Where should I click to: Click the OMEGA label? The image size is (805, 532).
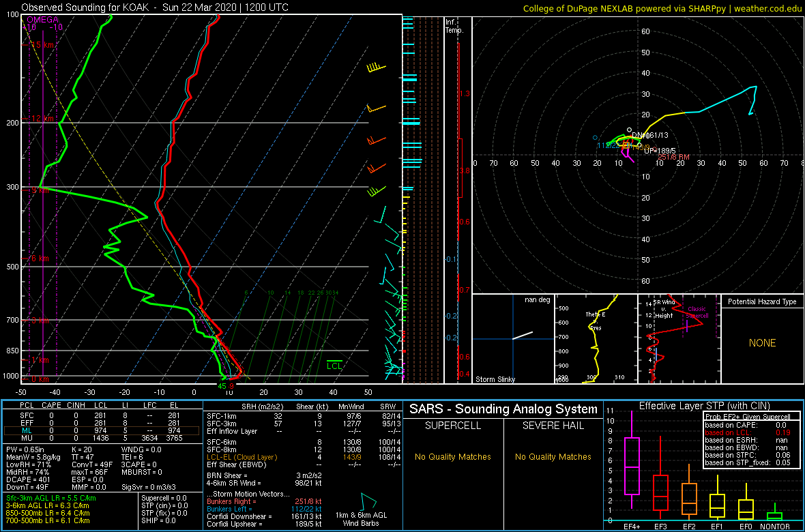pos(42,19)
